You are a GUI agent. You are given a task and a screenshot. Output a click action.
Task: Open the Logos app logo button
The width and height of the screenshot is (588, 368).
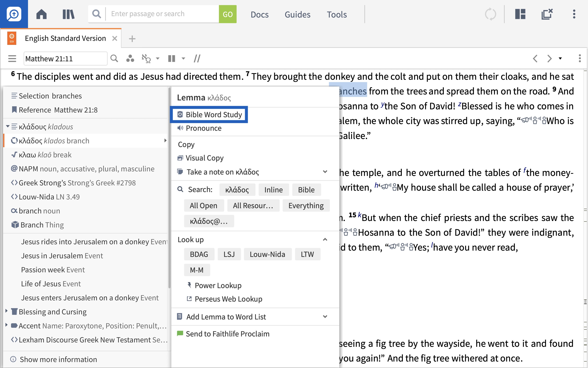coord(14,14)
